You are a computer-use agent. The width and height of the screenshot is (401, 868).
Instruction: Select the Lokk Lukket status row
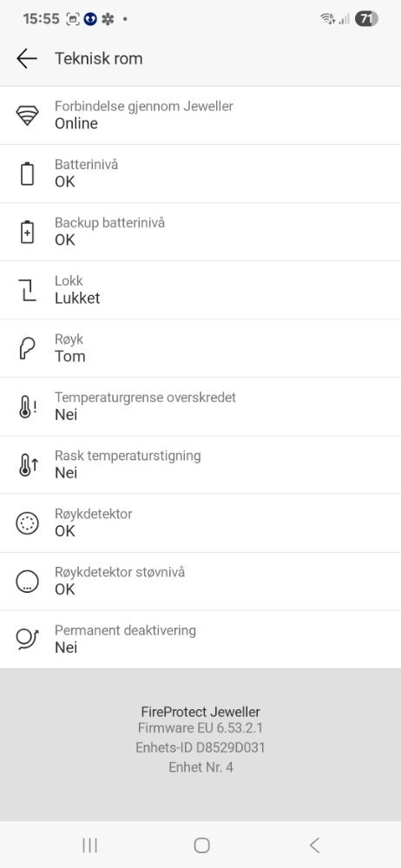pyautogui.click(x=200, y=290)
